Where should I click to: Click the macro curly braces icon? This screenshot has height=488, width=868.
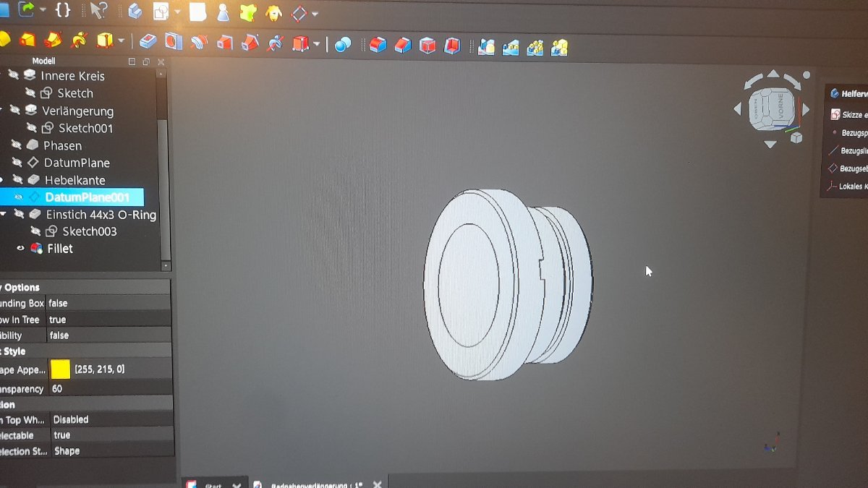pos(63,10)
